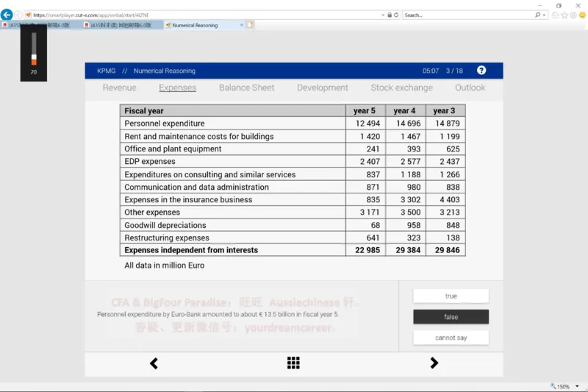Open the question overview grid icon
This screenshot has width=588, height=392.
293,363
